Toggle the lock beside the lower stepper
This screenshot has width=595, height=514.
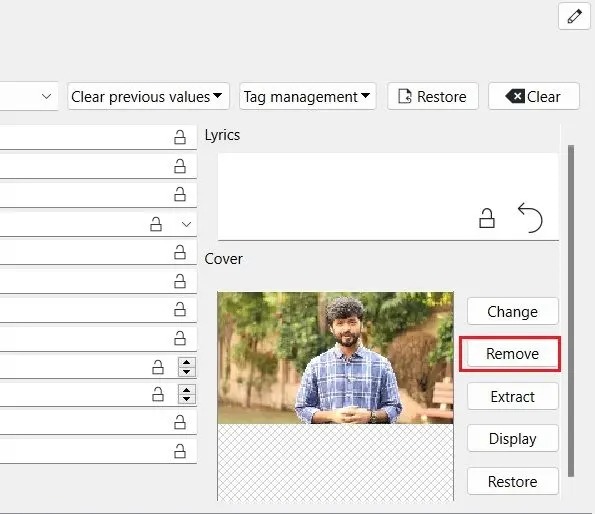[x=158, y=395]
